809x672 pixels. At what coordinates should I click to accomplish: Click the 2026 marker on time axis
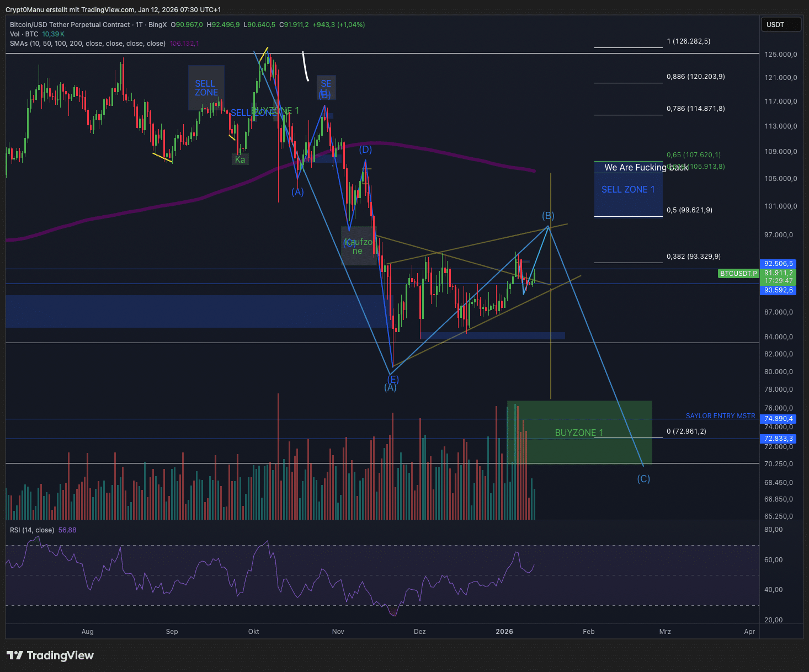coord(504,632)
